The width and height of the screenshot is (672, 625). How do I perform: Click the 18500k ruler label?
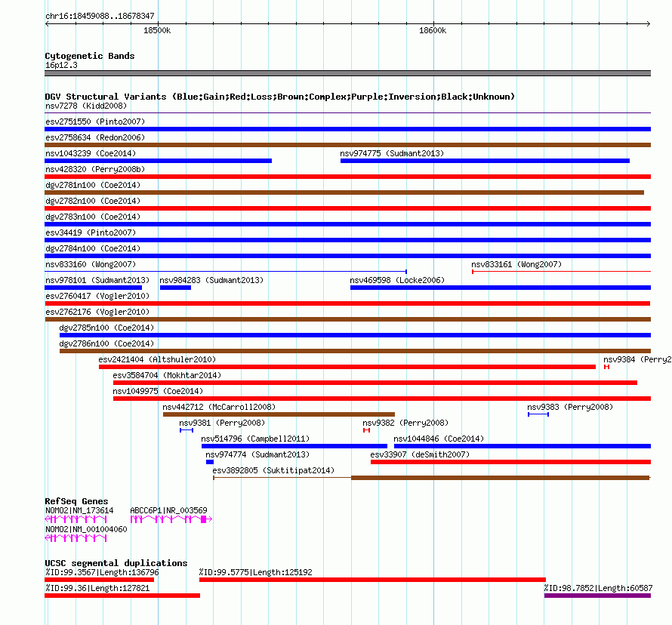157,30
